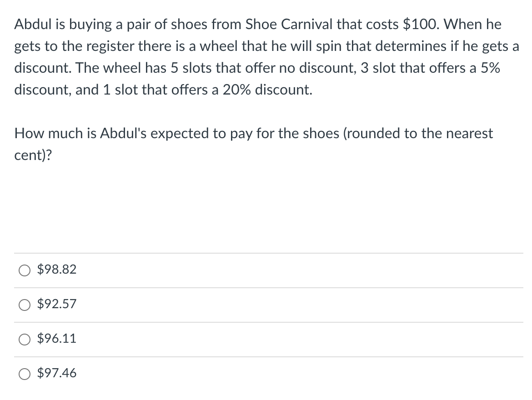Click the "$97.46" answer label text

coord(57,373)
